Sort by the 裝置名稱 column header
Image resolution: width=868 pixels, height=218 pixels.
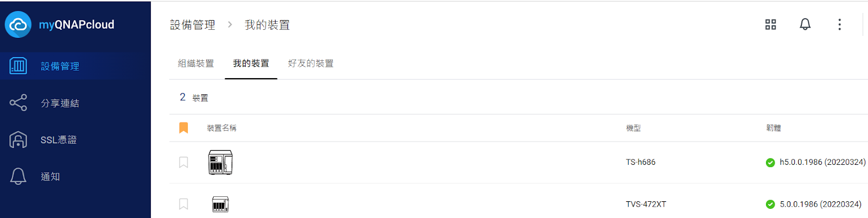[221, 128]
